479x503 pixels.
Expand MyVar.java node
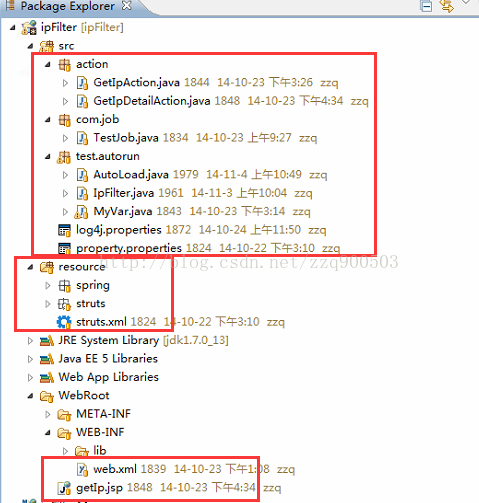tap(65, 212)
